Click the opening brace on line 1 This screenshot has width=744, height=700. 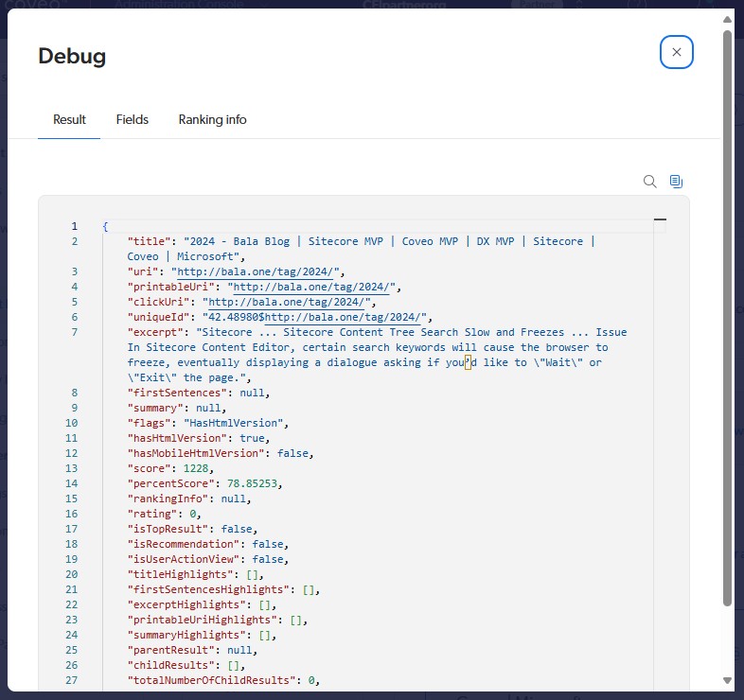click(105, 226)
